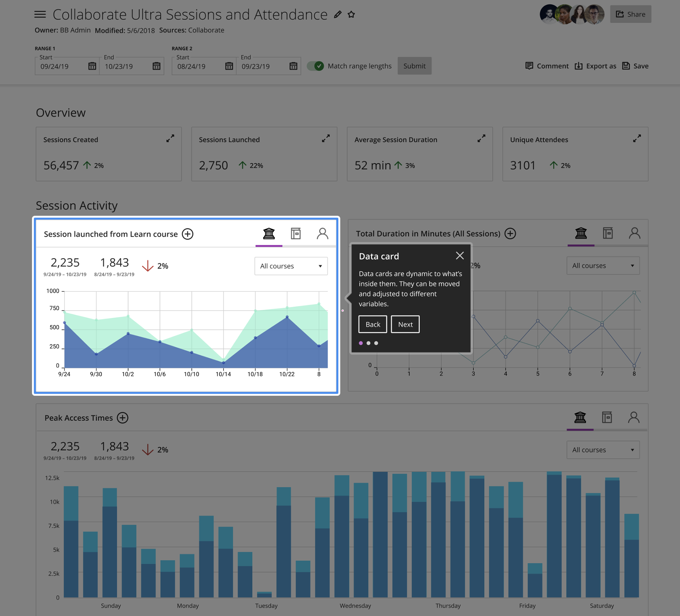Toggle Match range lengths switch
This screenshot has width=680, height=616.
[315, 66]
